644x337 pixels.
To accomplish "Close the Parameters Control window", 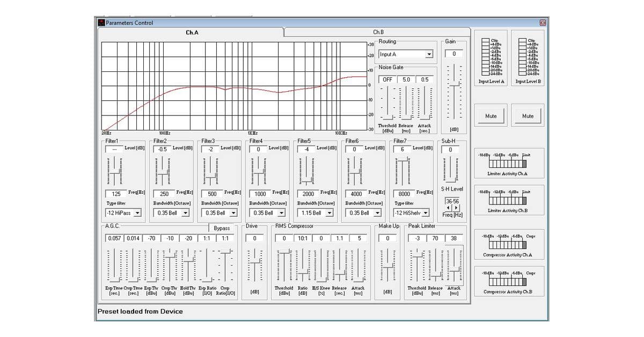I will coord(542,23).
